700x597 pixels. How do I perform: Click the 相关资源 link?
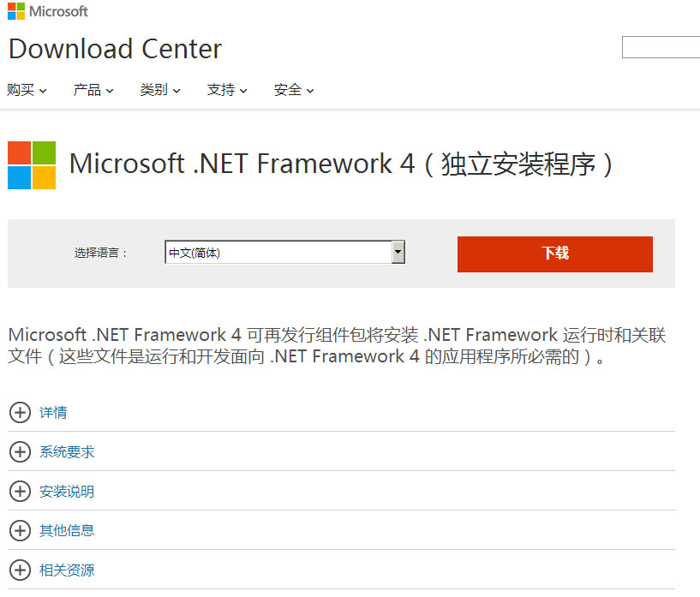point(67,570)
